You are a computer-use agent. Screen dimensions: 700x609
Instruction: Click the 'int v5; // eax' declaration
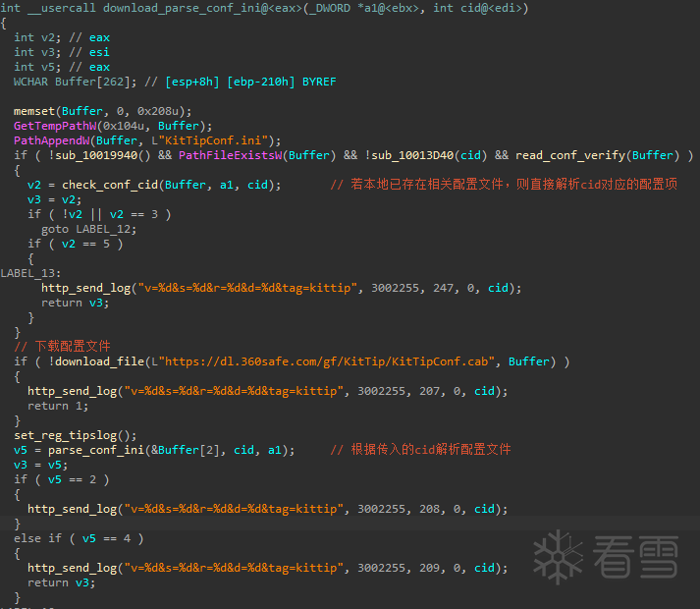click(x=62, y=67)
